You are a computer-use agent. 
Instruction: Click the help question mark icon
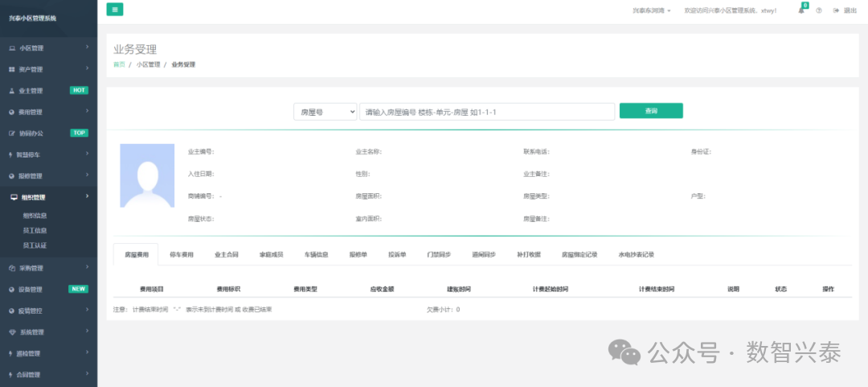(x=819, y=10)
